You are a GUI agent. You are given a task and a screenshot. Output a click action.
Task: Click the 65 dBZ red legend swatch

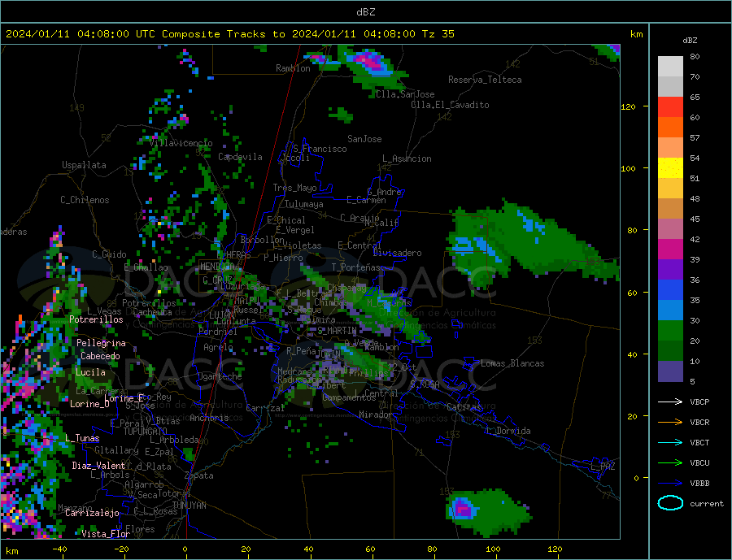(x=670, y=106)
